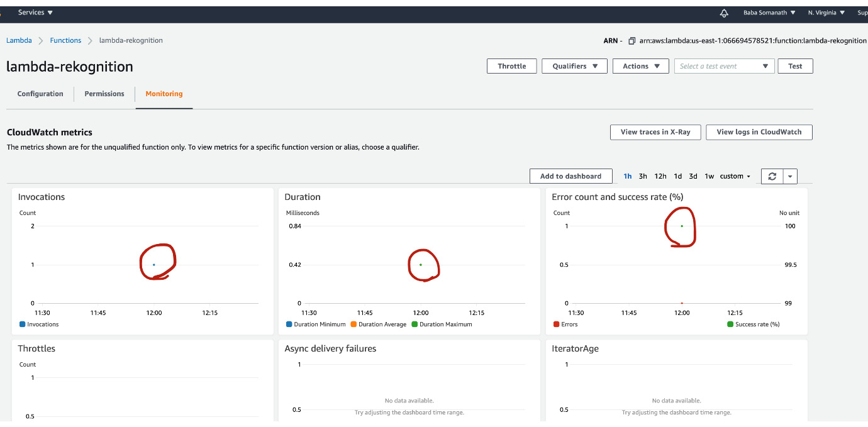Open the custom time range dropdown
Viewport: 868px width, 427px height.
[x=735, y=177]
